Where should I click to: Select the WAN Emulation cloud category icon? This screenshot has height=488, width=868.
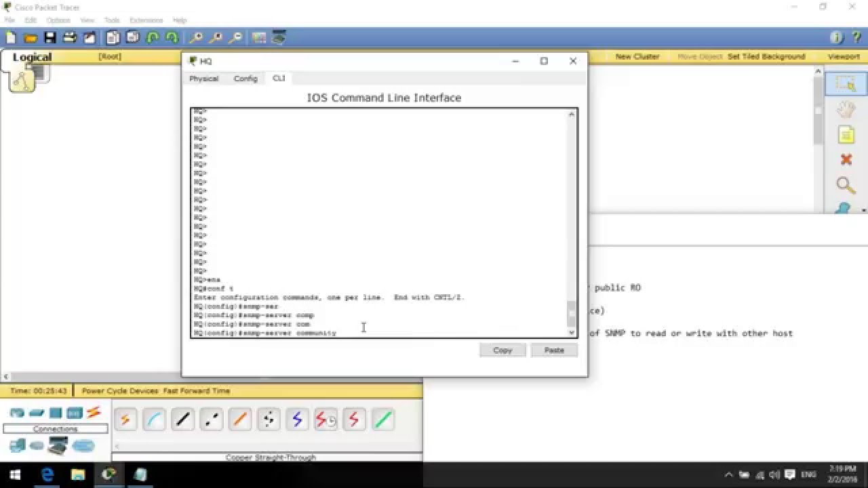(37, 446)
